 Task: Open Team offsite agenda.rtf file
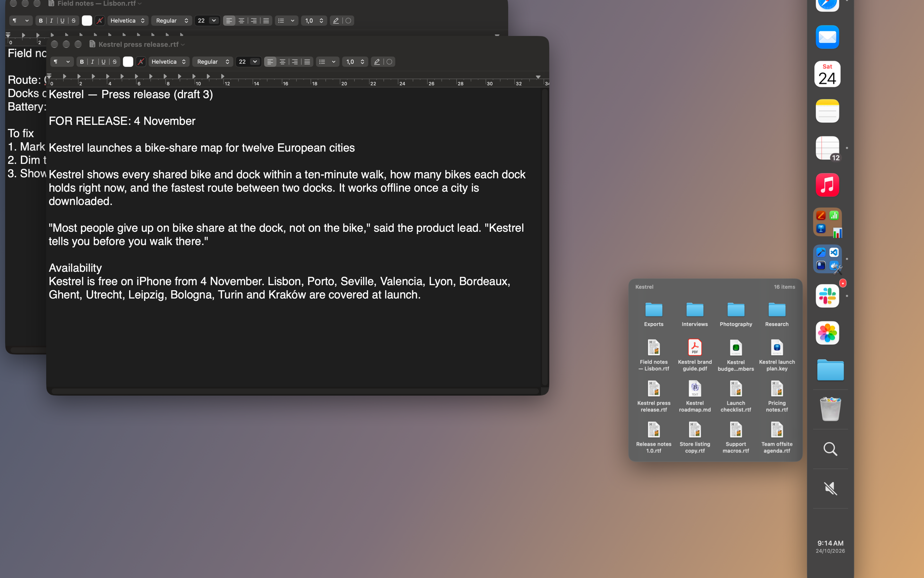[x=777, y=437]
